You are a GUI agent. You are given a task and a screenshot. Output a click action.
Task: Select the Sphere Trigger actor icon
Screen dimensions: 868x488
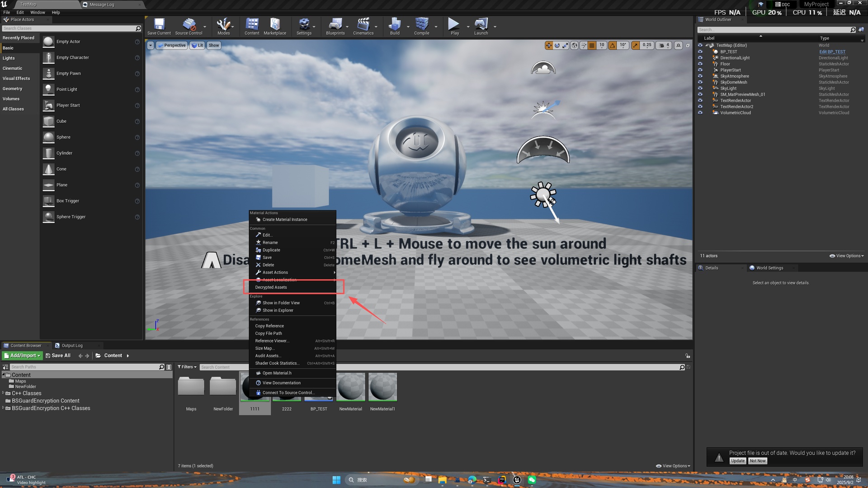coord(48,217)
